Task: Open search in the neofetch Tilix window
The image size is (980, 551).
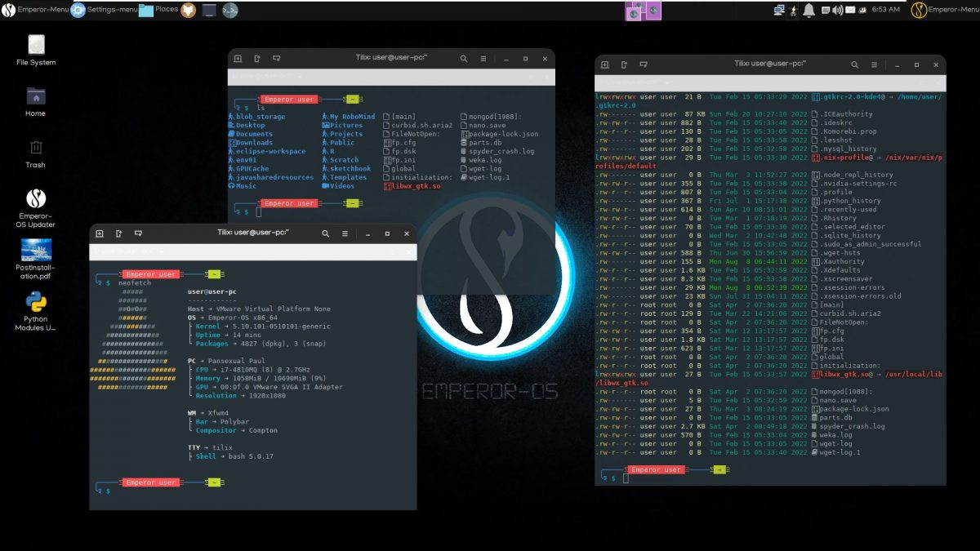Action: click(326, 233)
